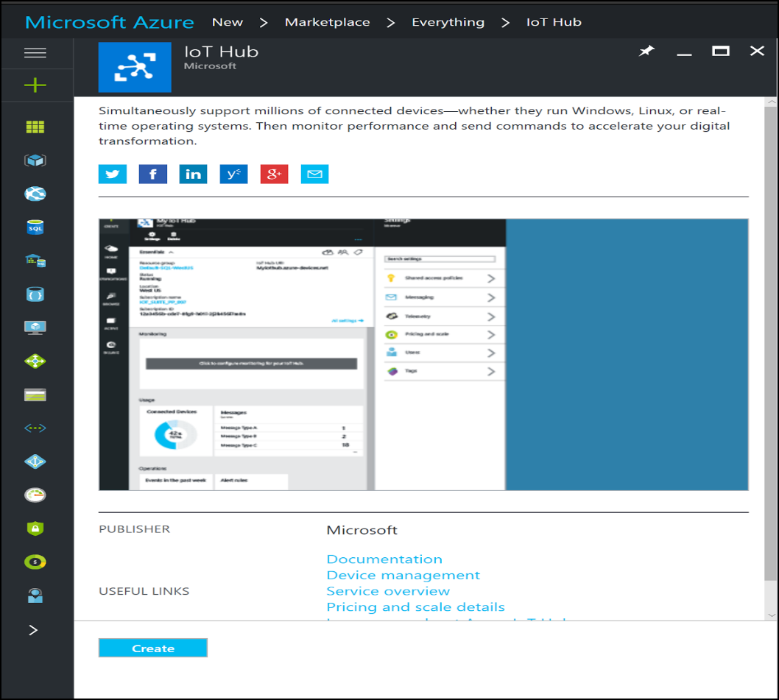The width and height of the screenshot is (779, 700).
Task: Click the scrollbar down arrow
Action: (771, 615)
